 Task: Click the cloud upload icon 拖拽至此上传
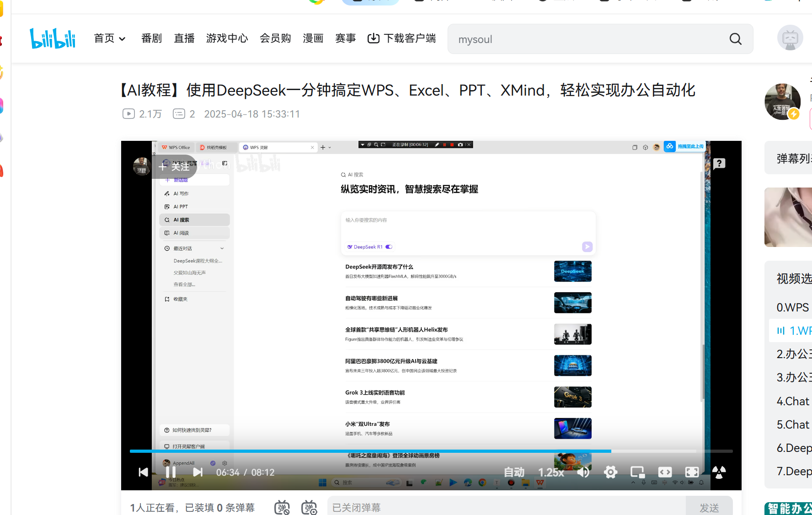(x=670, y=146)
